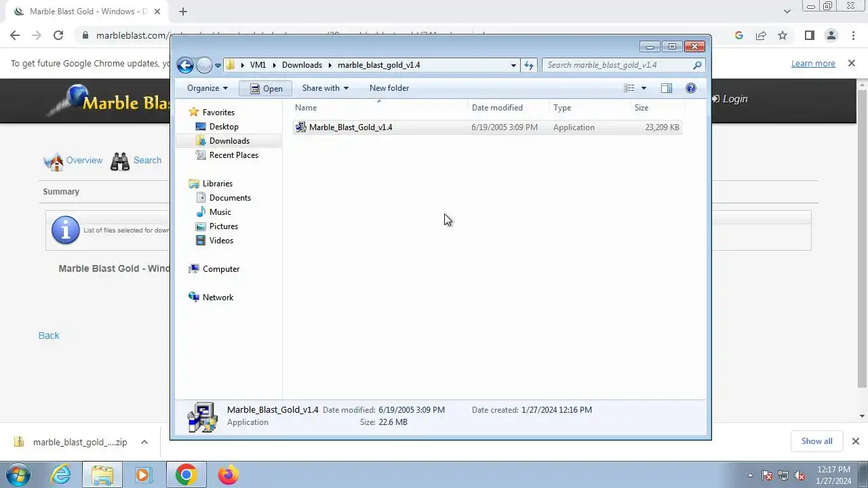
Task: Open Favorites in the navigation pane
Action: (218, 113)
